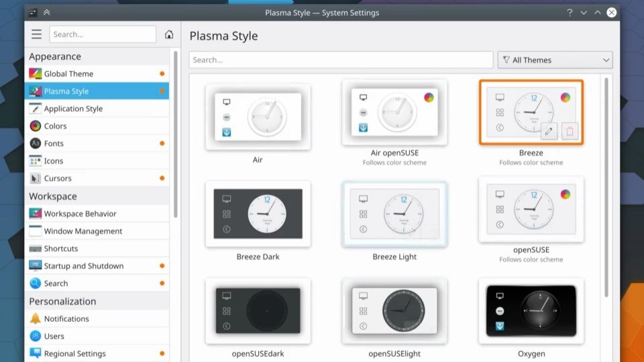Click the Air openSUSE name label
This screenshot has width=644, height=362.
pyautogui.click(x=394, y=153)
